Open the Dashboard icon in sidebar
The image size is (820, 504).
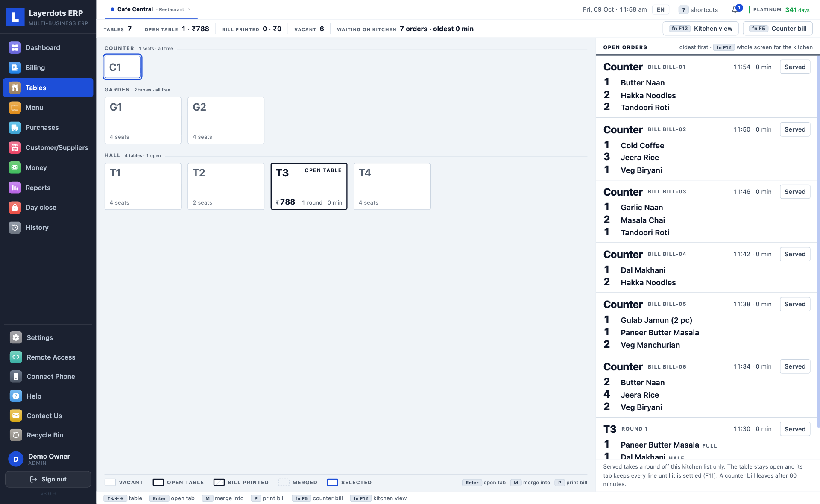coord(15,47)
